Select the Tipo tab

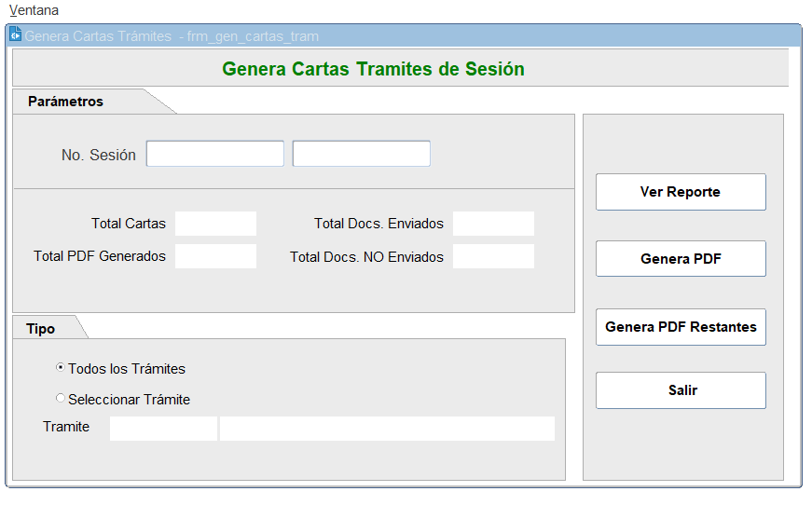coord(41,329)
